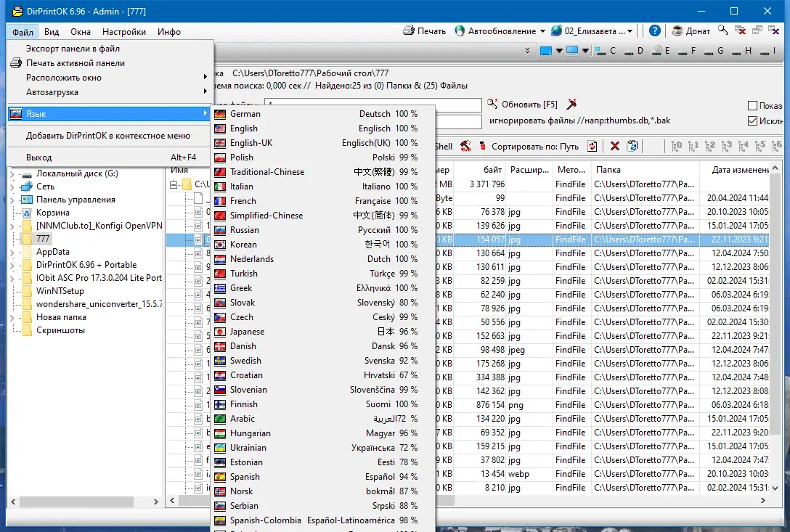Click the tree level 1 icon

click(x=693, y=146)
